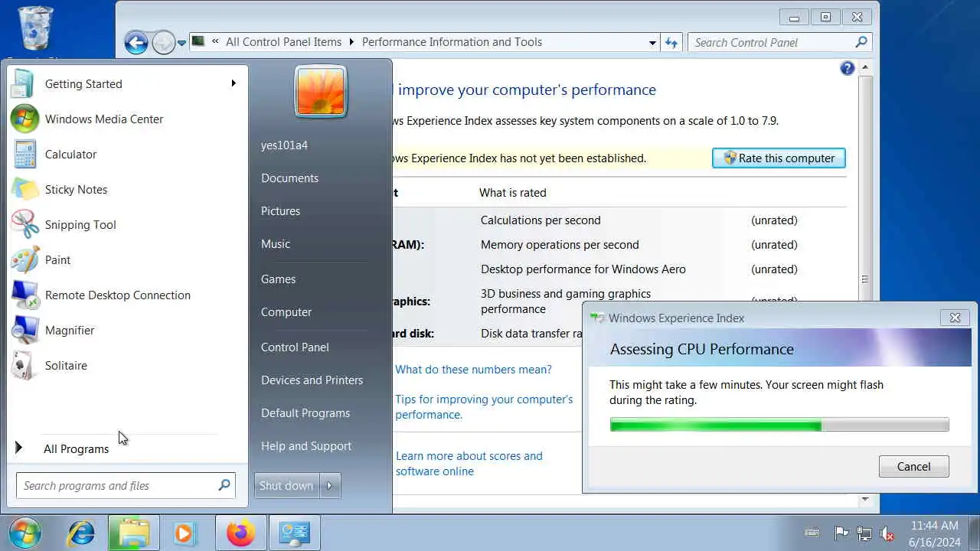980x551 pixels.
Task: Click 'Memory operations per second' text
Action: [560, 244]
